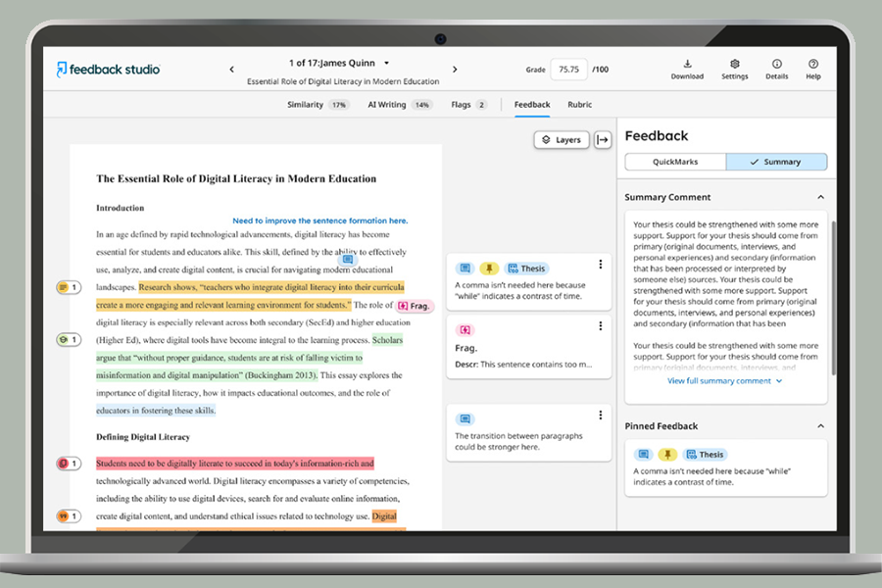Click the red highlighted Students need sentence
882x588 pixels.
tap(234, 464)
